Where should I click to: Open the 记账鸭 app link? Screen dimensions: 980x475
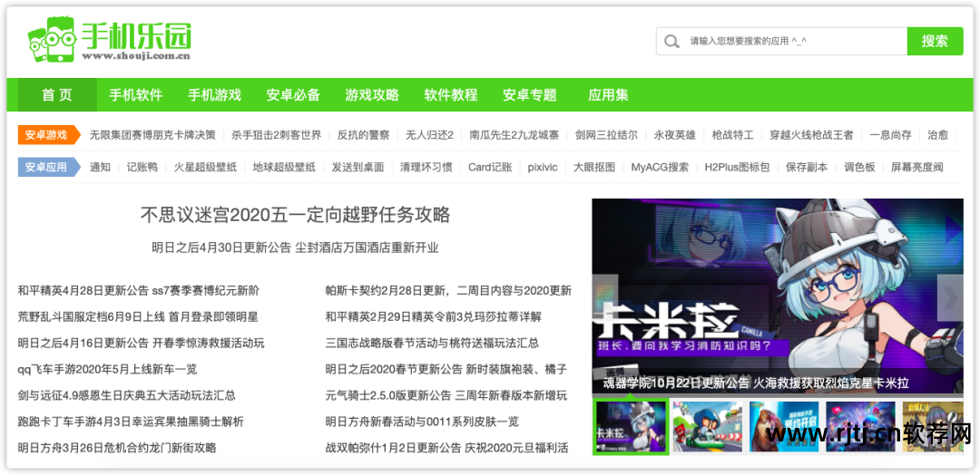142,168
